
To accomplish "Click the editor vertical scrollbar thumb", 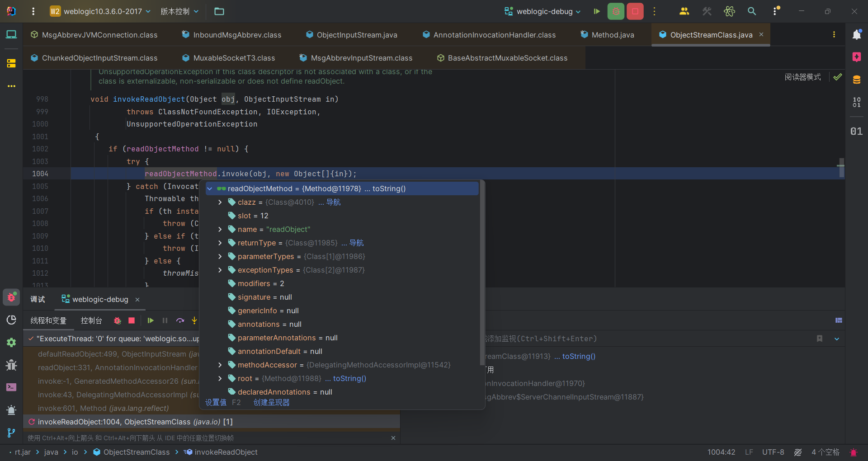I will (x=841, y=167).
